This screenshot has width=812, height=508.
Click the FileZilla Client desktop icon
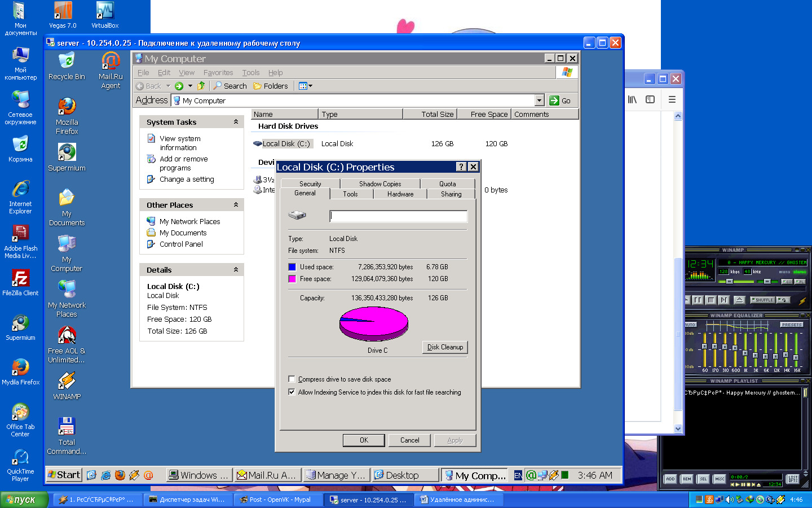[x=20, y=278]
